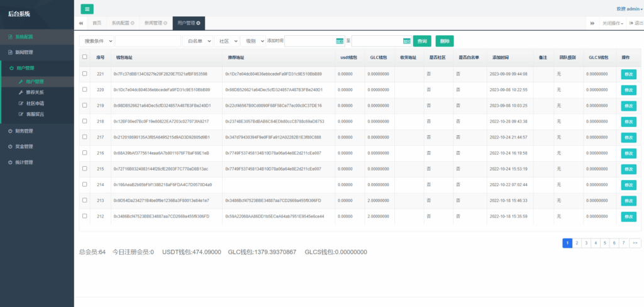Check the checkbox for row 221
The height and width of the screenshot is (307, 644).
tap(85, 74)
